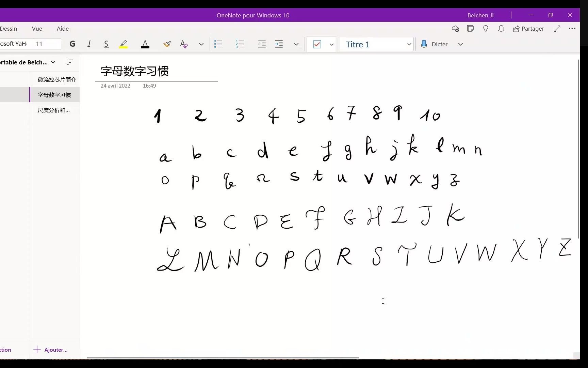Click the add section link at bottom left
The width and height of the screenshot is (588, 368).
(x=6, y=350)
